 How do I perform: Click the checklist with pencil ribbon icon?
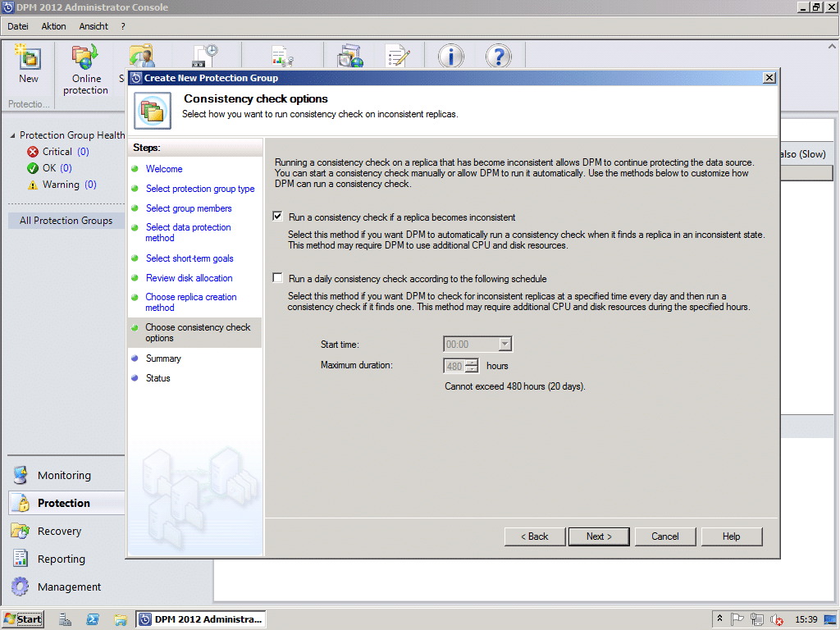tap(398, 57)
